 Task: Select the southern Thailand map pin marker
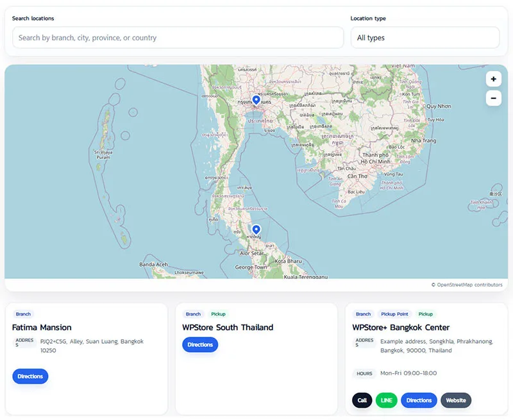click(x=256, y=230)
